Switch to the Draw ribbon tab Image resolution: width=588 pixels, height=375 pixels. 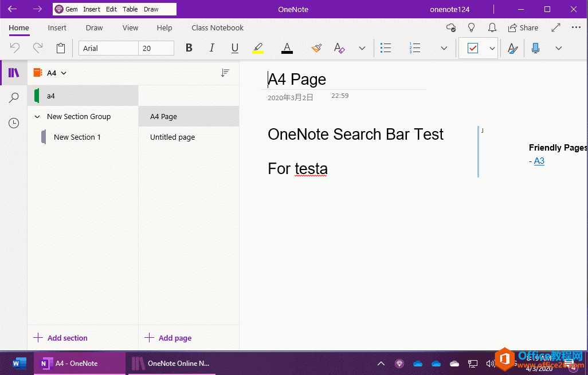(94, 27)
